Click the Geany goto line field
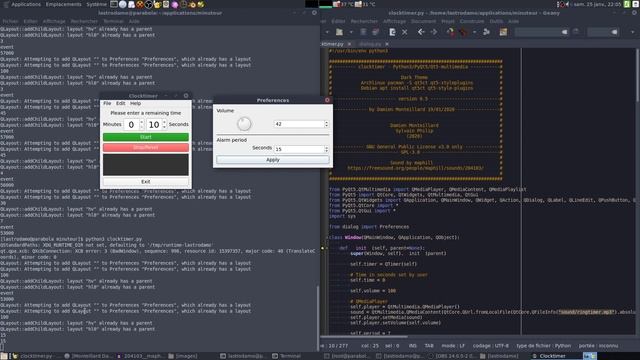The height and width of the screenshot is (360, 640). coord(602,32)
